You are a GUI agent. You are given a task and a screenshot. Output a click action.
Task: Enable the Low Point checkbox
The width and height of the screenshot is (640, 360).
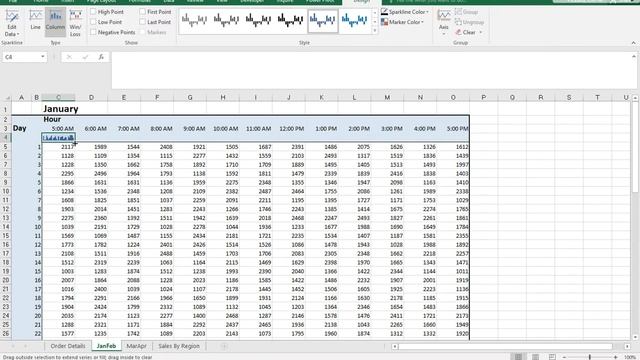(93, 22)
